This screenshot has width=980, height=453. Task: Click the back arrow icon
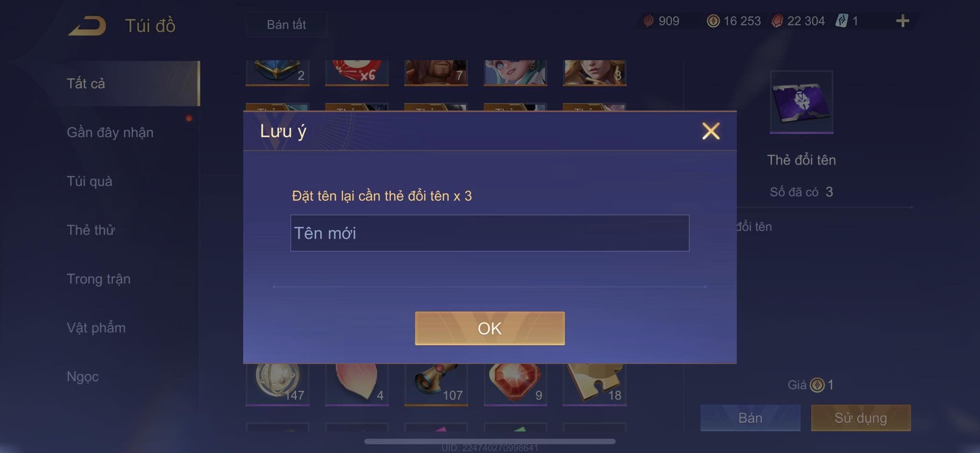coord(87,26)
